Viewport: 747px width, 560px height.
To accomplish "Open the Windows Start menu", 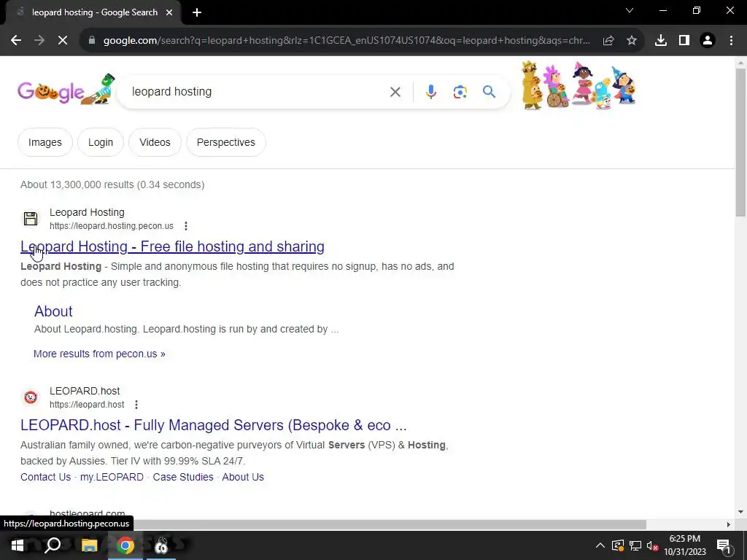I will tap(18, 545).
